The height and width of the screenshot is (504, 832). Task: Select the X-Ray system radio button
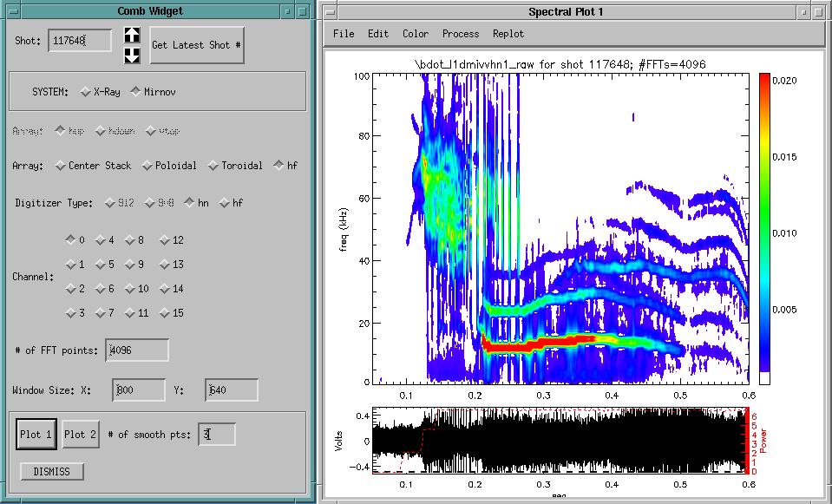[x=85, y=91]
